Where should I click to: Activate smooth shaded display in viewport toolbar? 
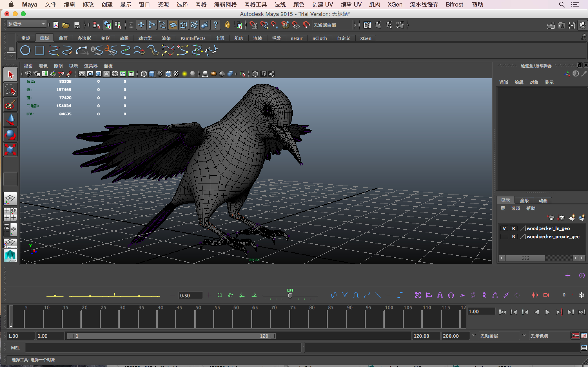[x=152, y=74]
